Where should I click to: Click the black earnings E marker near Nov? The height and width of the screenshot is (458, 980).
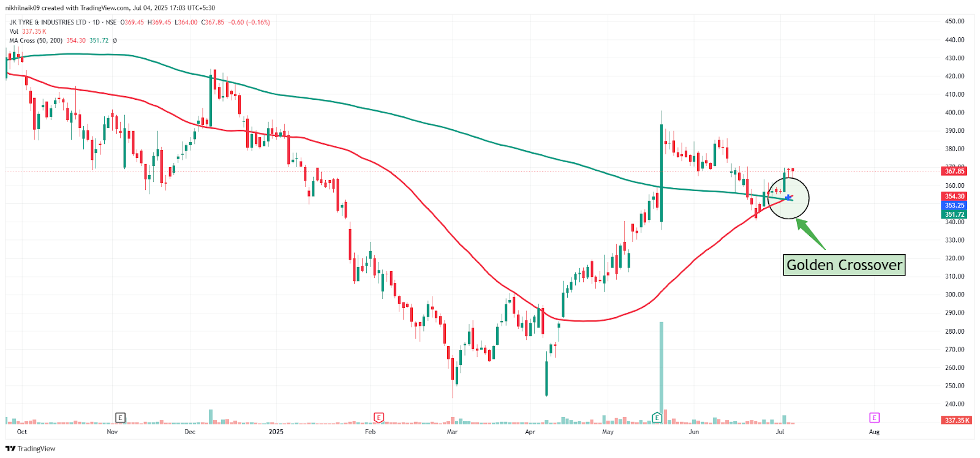(x=120, y=418)
